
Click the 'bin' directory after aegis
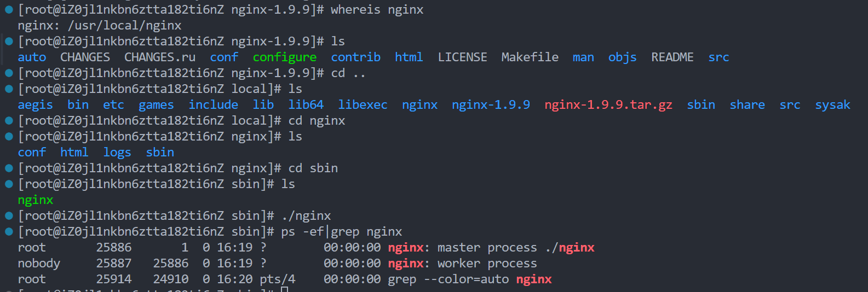click(x=78, y=105)
